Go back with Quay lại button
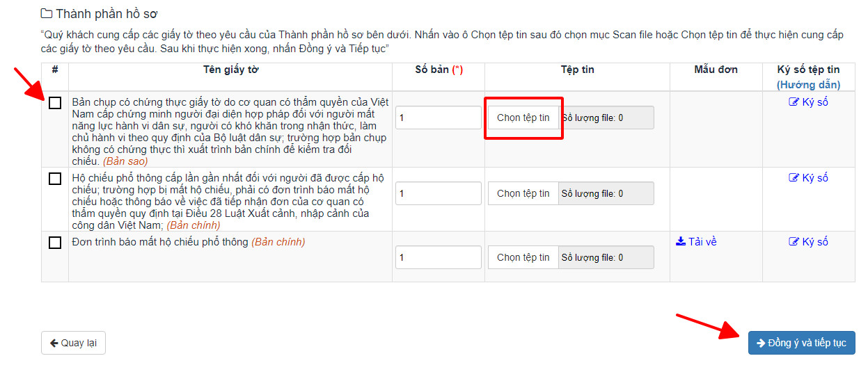 73,343
